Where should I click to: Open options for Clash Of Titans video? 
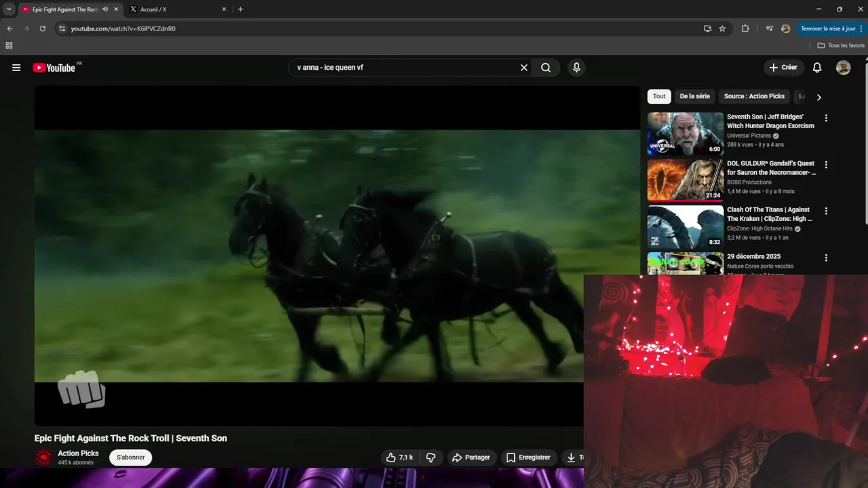[826, 211]
